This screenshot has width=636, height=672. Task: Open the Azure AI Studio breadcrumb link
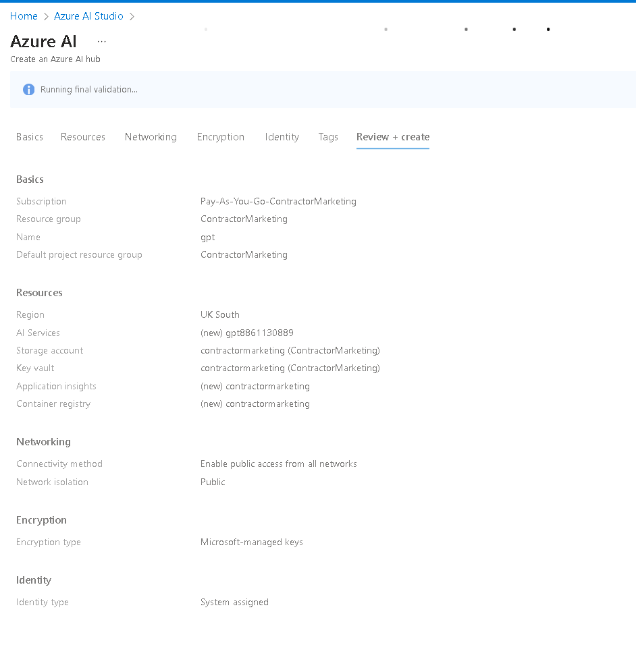(88, 16)
